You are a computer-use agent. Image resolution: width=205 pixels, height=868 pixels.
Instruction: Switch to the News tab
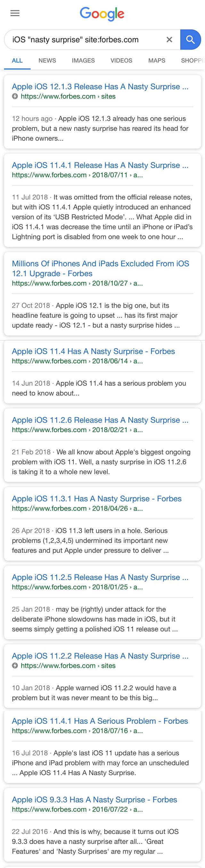pos(47,61)
